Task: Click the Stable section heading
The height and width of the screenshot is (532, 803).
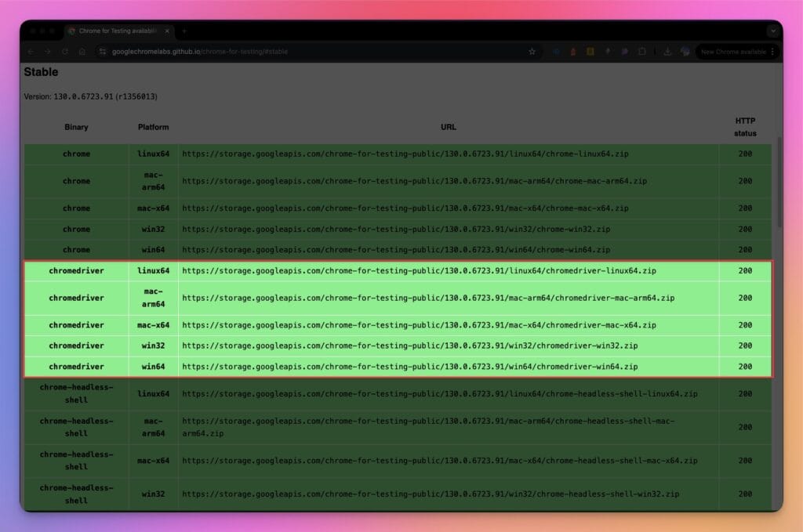Action: coord(41,72)
